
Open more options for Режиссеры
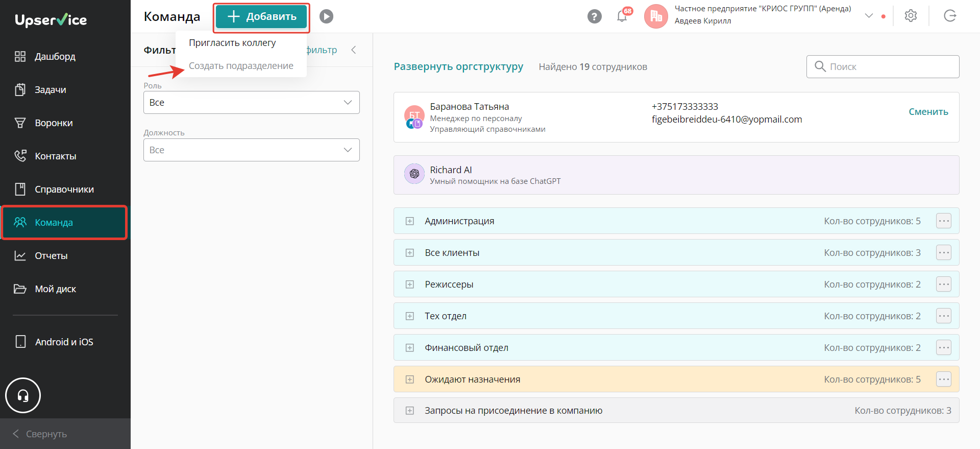[x=944, y=284]
